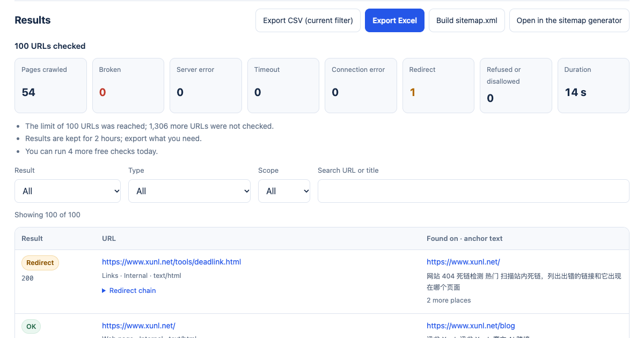Click Export CSV (current filter) button
The image size is (644, 338).
click(308, 20)
